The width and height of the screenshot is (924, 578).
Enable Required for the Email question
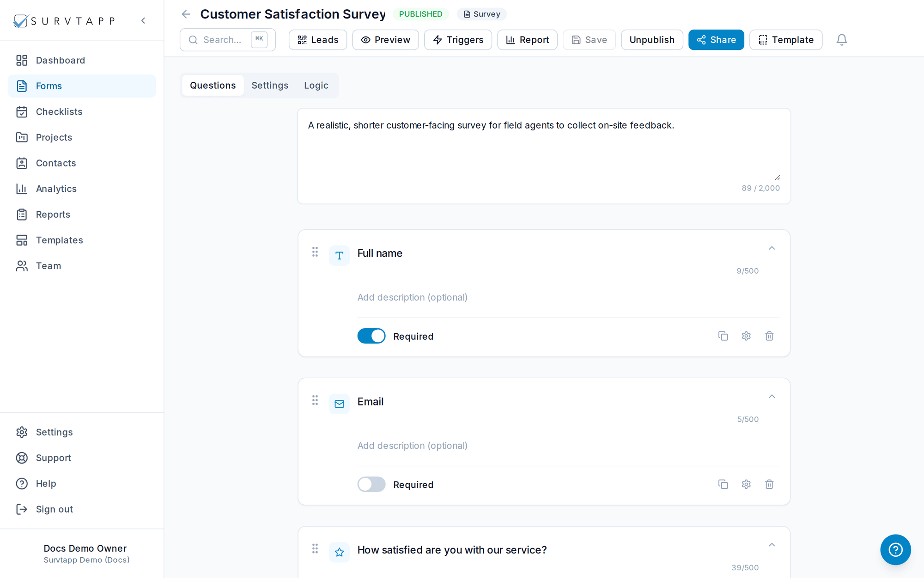371,484
